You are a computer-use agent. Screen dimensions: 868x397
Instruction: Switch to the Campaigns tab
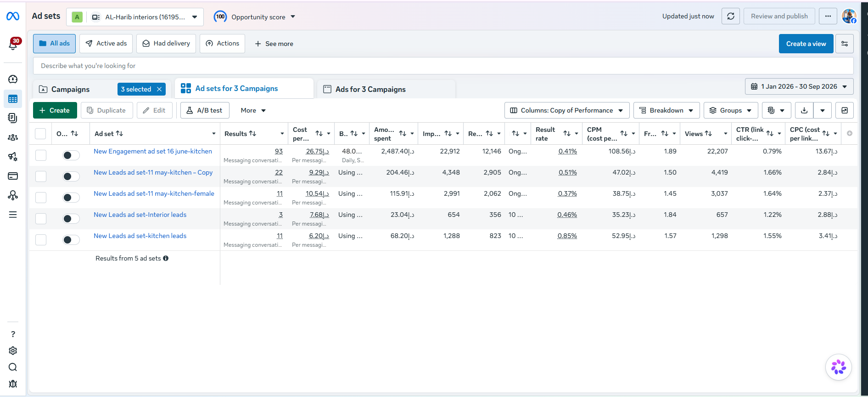tap(70, 89)
